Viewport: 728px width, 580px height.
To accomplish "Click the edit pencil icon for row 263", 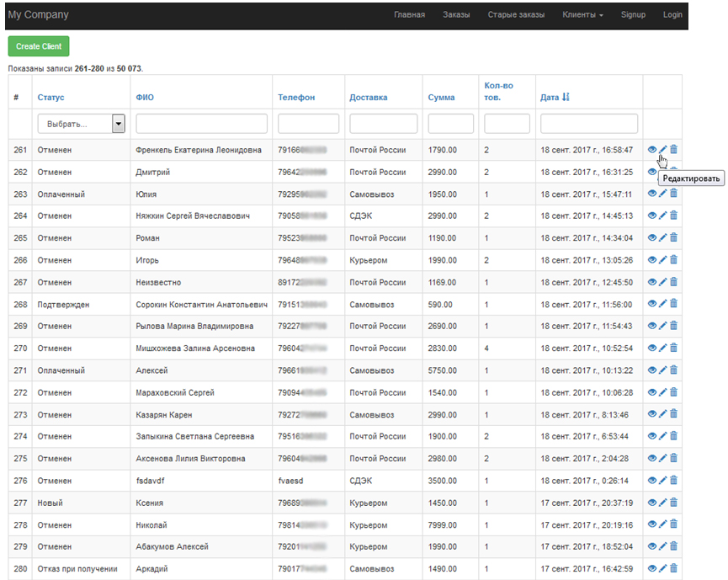I will click(663, 194).
